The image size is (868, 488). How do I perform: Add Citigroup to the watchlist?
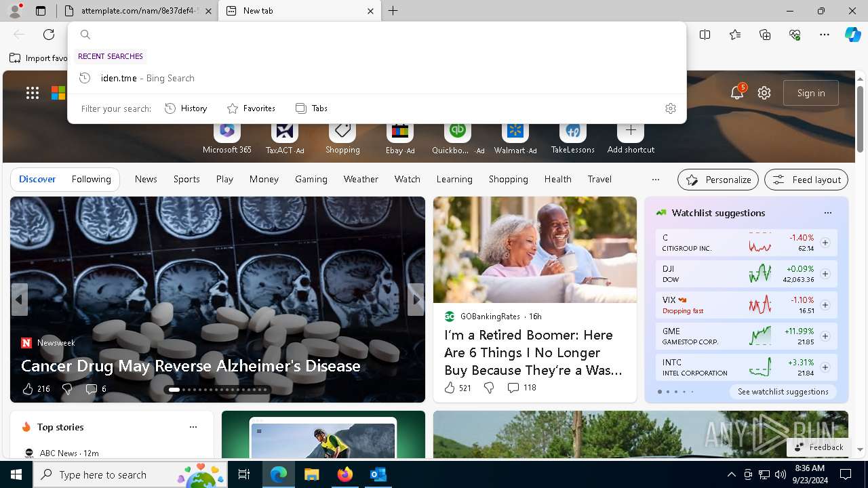825,243
